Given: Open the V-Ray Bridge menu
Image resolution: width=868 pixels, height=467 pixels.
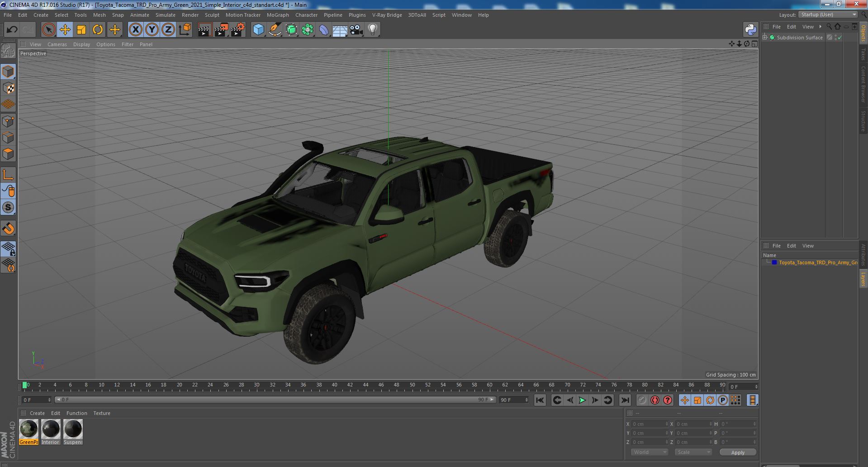Looking at the screenshot, I should pyautogui.click(x=387, y=15).
